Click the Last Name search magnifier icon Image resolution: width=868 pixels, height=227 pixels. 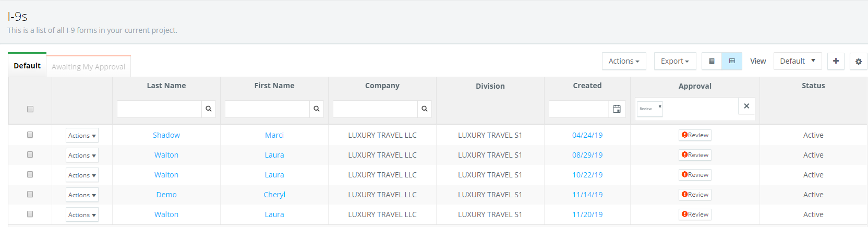(208, 109)
